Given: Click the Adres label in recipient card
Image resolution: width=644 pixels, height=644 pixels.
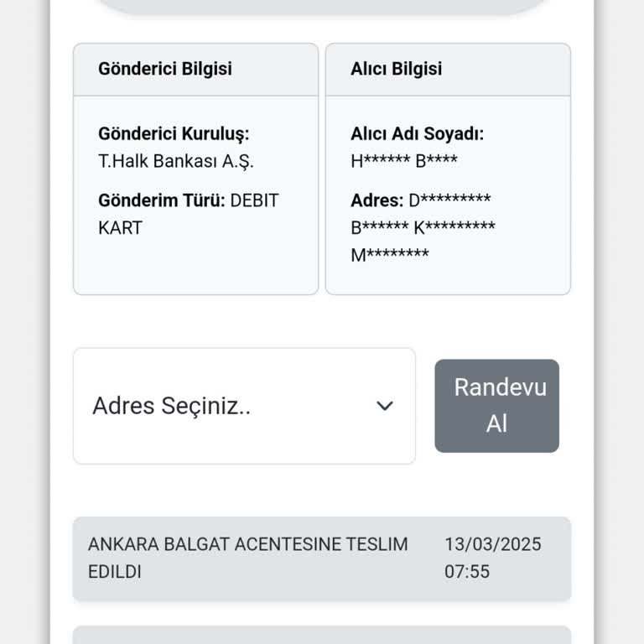Looking at the screenshot, I should point(377,200).
